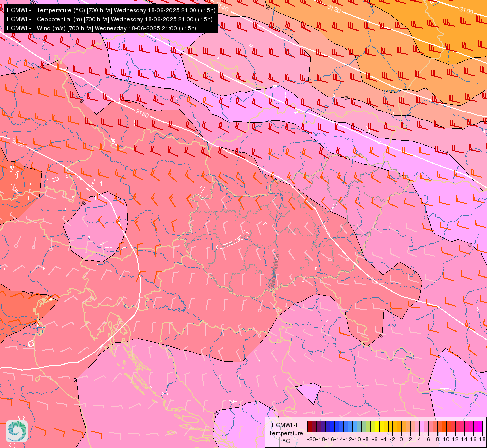The width and height of the screenshot is (487, 448).
Task: Click the 3180 geopotential contour label
Action: point(142,114)
